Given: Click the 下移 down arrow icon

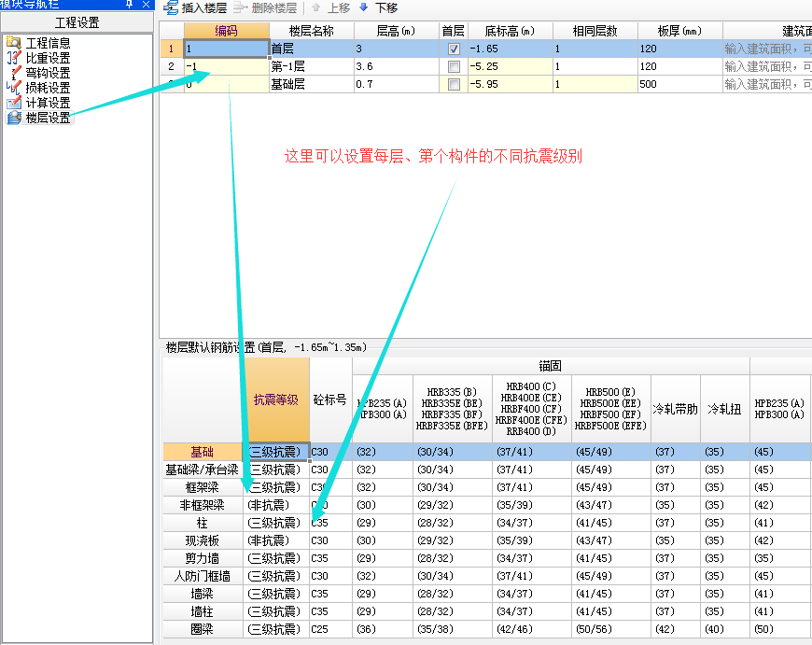Looking at the screenshot, I should click(x=364, y=7).
